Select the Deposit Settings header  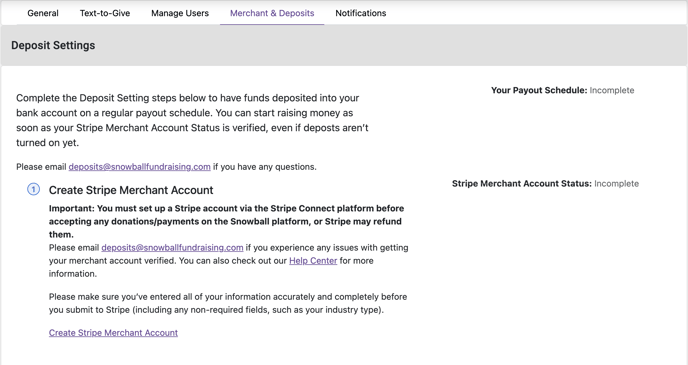53,45
